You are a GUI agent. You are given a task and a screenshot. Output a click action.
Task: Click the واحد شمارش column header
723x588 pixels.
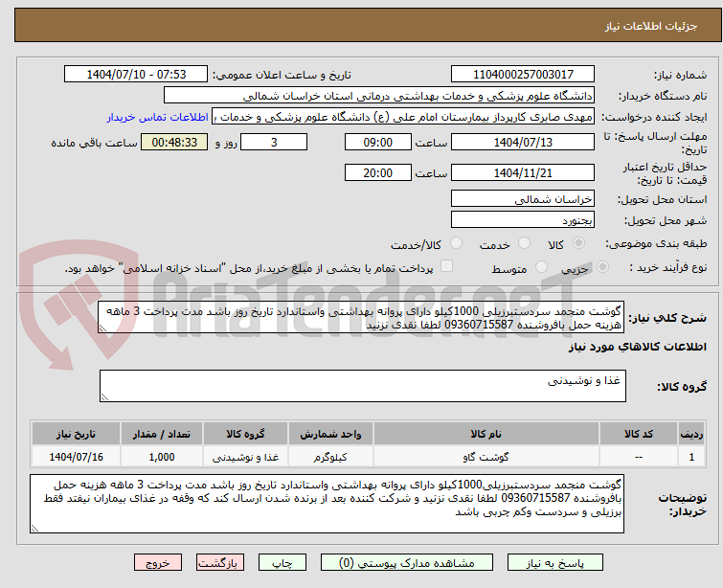coord(330,434)
